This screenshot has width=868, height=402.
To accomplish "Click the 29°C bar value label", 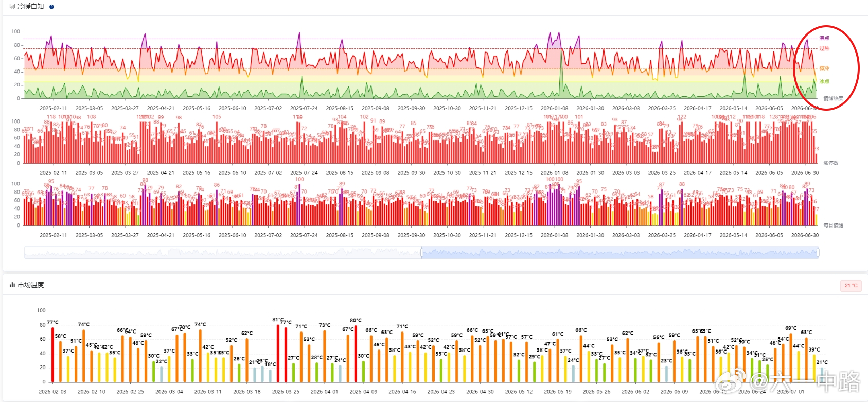I will [535, 357].
